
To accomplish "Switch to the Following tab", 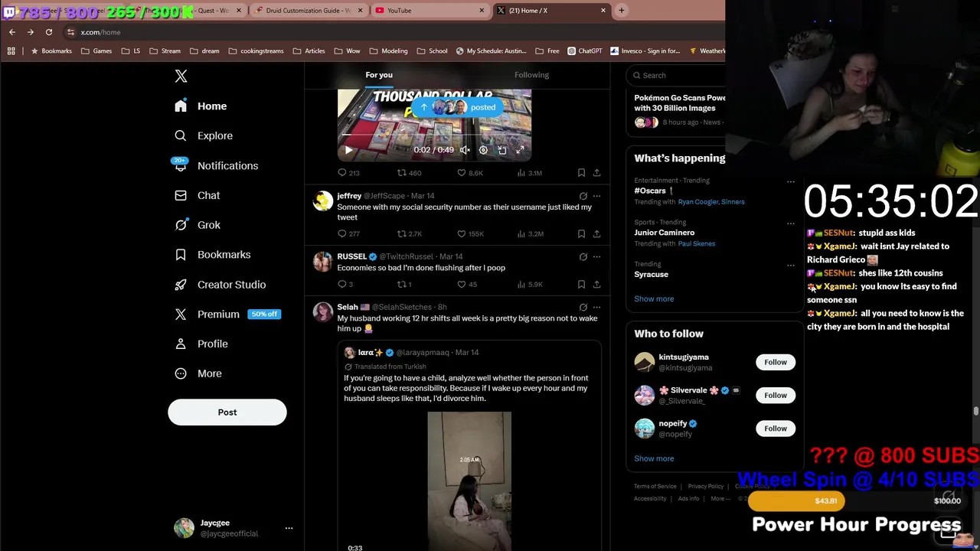I will click(531, 75).
